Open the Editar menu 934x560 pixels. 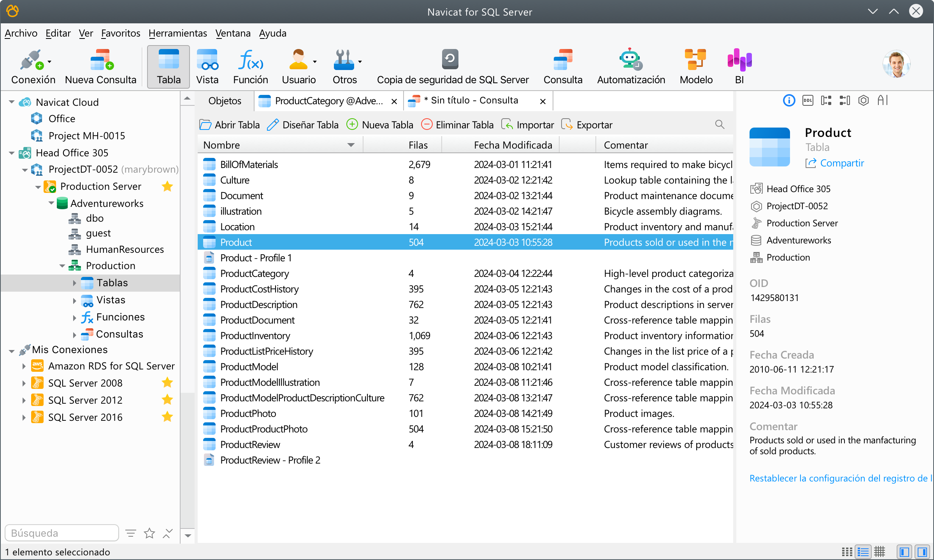(x=58, y=33)
